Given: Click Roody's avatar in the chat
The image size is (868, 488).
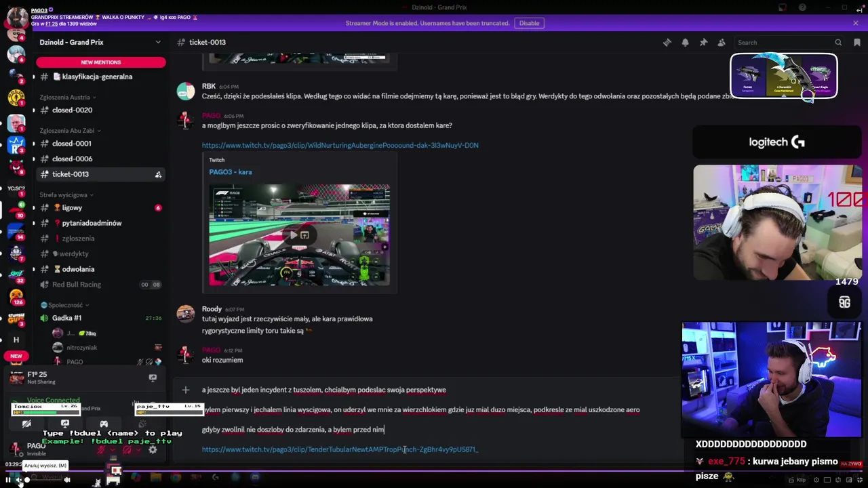Looking at the screenshot, I should click(186, 314).
